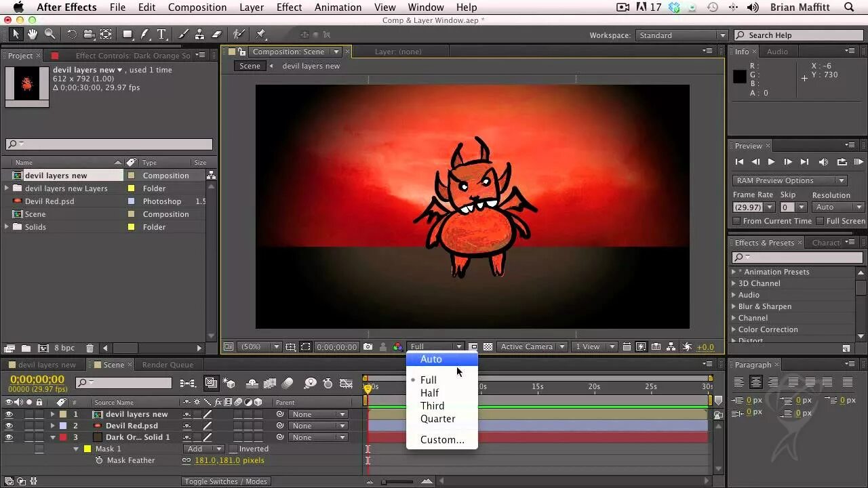Enable the Inverted mask checkbox
The image size is (868, 488).
pos(233,449)
